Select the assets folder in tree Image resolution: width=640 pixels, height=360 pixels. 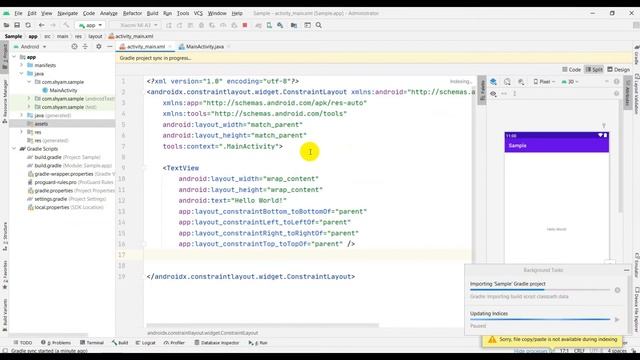pyautogui.click(x=41, y=124)
